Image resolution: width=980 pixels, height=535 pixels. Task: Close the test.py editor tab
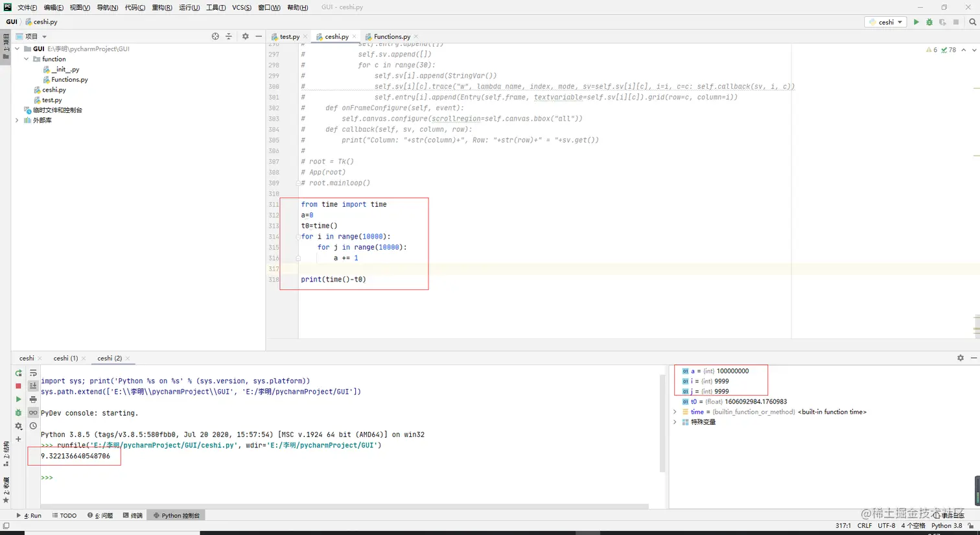305,37
